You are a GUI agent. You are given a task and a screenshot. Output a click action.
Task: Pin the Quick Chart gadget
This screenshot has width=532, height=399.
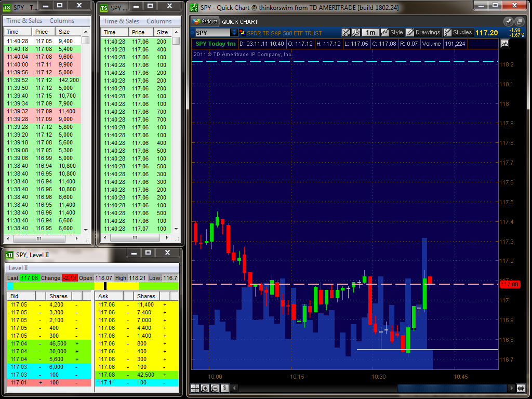[508, 21]
